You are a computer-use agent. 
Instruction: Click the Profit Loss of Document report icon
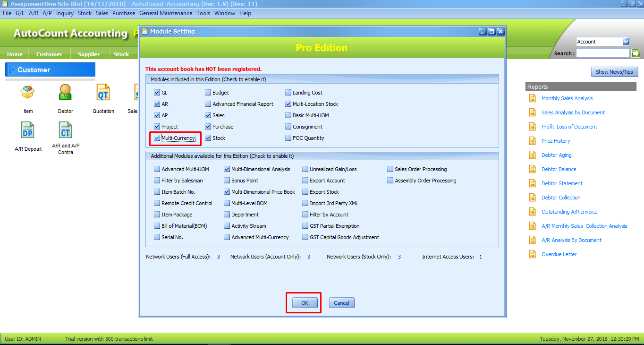533,127
